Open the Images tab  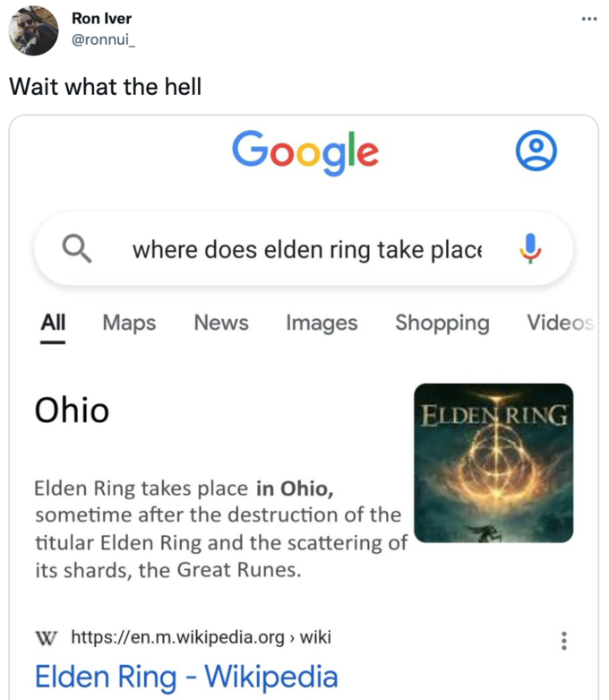[x=322, y=323]
